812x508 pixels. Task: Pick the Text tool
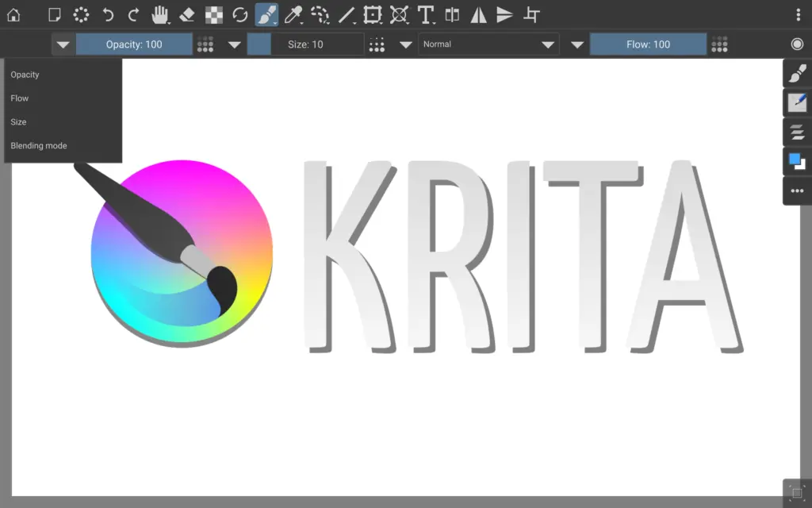(x=426, y=14)
